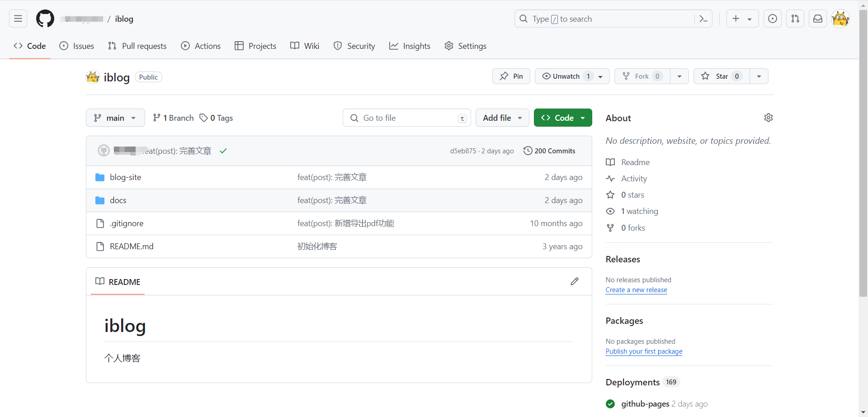Open the green Code clone dropdown
The height and width of the screenshot is (417, 868).
point(563,118)
